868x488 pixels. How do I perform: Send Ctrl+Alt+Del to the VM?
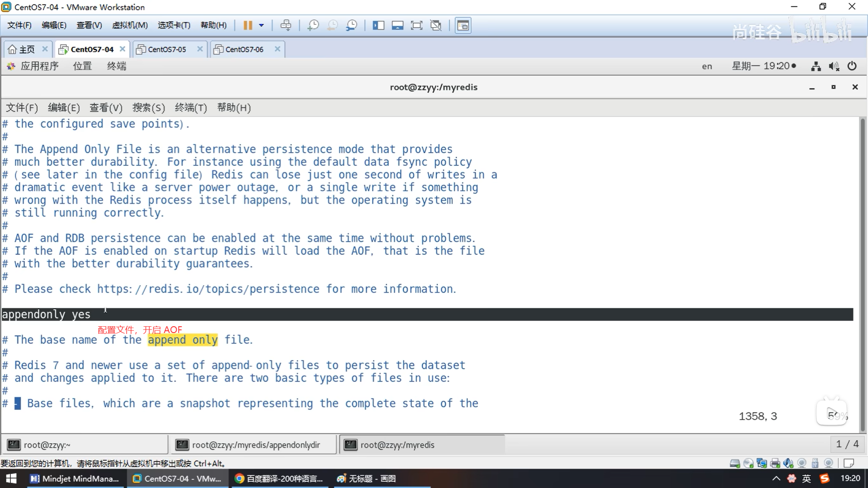(286, 25)
